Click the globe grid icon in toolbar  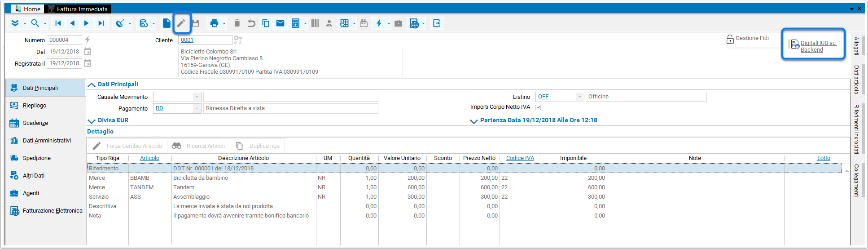coord(414,23)
